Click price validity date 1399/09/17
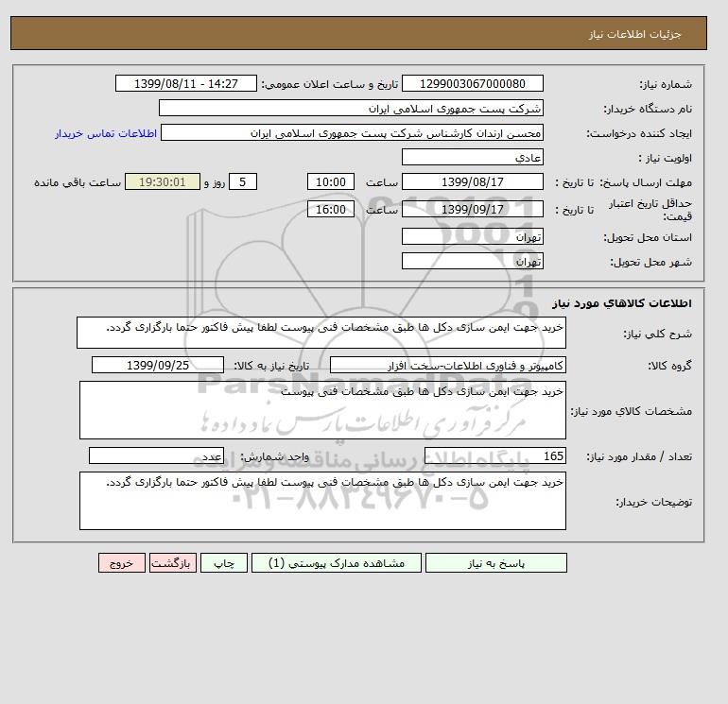The width and height of the screenshot is (728, 704). (472, 209)
